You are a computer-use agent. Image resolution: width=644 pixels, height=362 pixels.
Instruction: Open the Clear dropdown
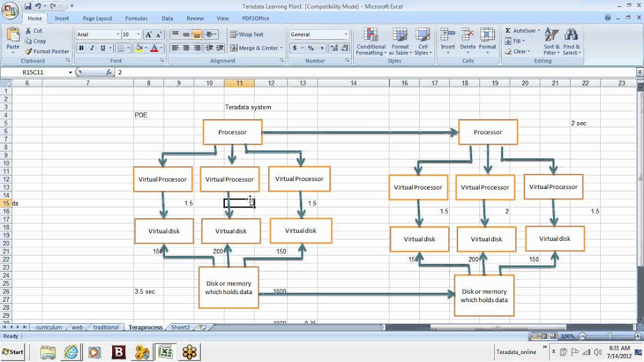tap(518, 51)
